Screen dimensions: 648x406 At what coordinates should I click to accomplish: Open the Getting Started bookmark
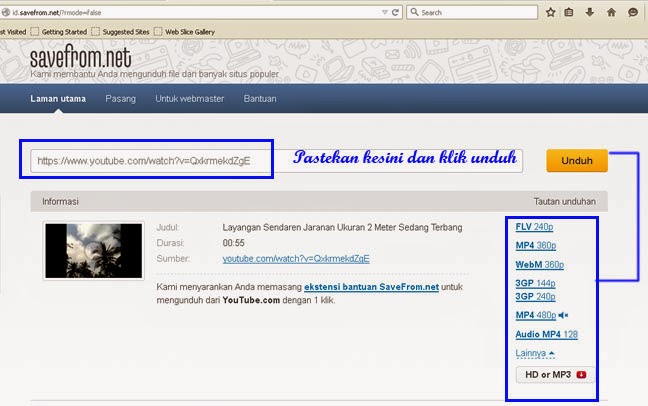(59, 32)
